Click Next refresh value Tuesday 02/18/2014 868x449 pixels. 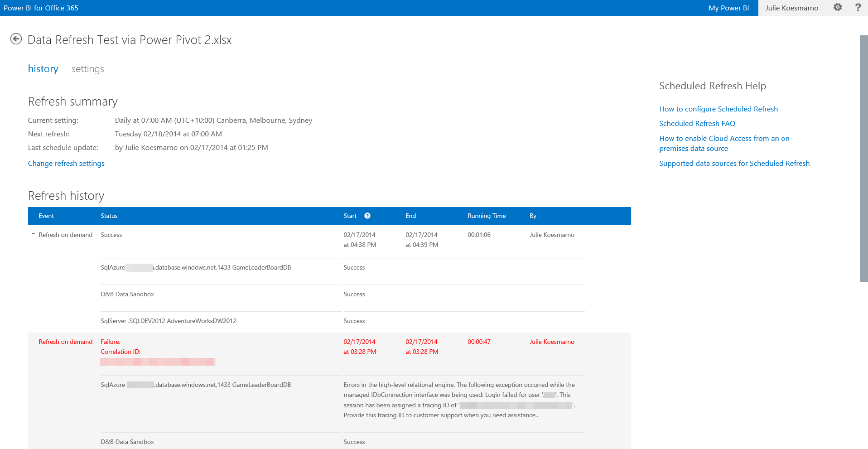[168, 134]
